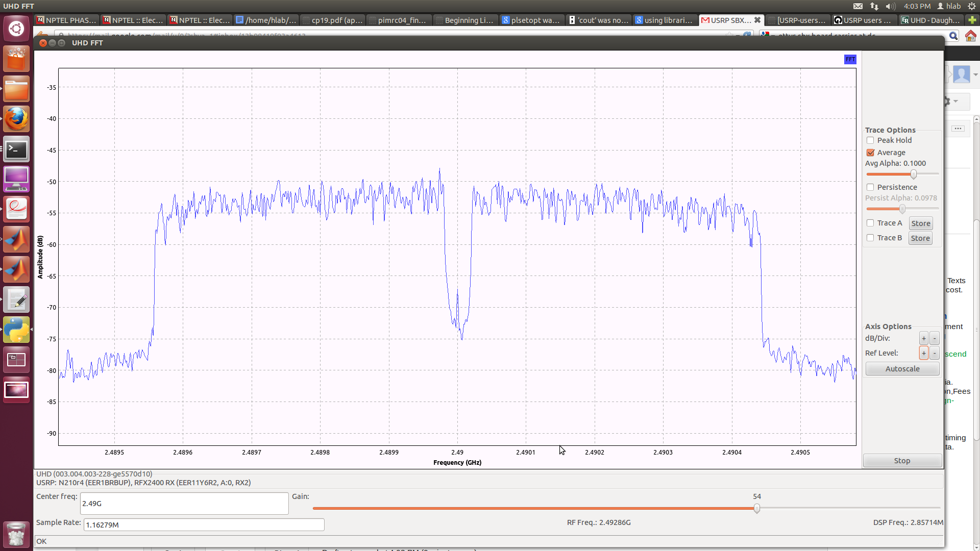The height and width of the screenshot is (551, 980).
Task: Click the mail envelope indicator icon
Action: (858, 6)
